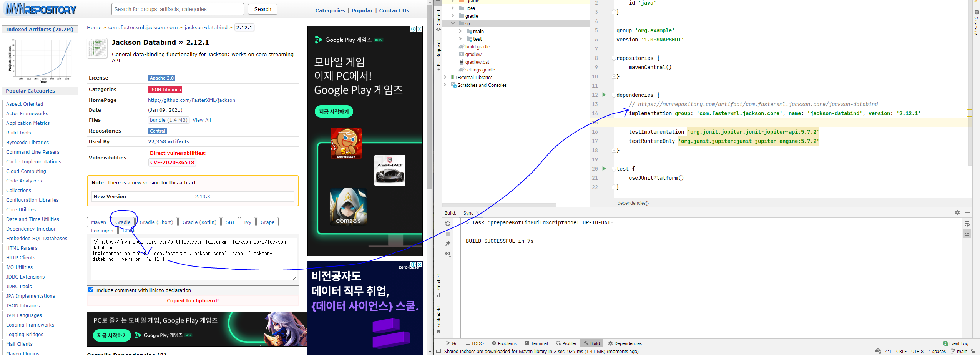Click the main Git branch widget
This screenshot has width=980, height=355.
point(959,351)
